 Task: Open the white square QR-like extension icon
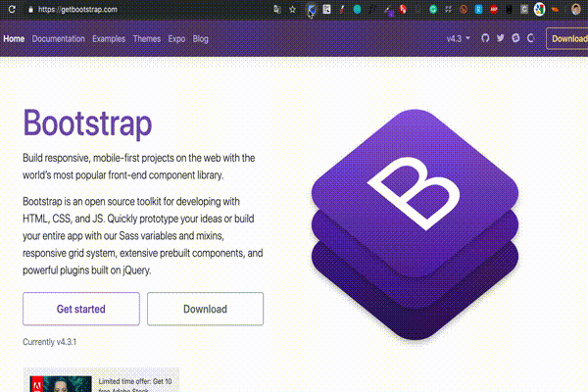coord(326,10)
